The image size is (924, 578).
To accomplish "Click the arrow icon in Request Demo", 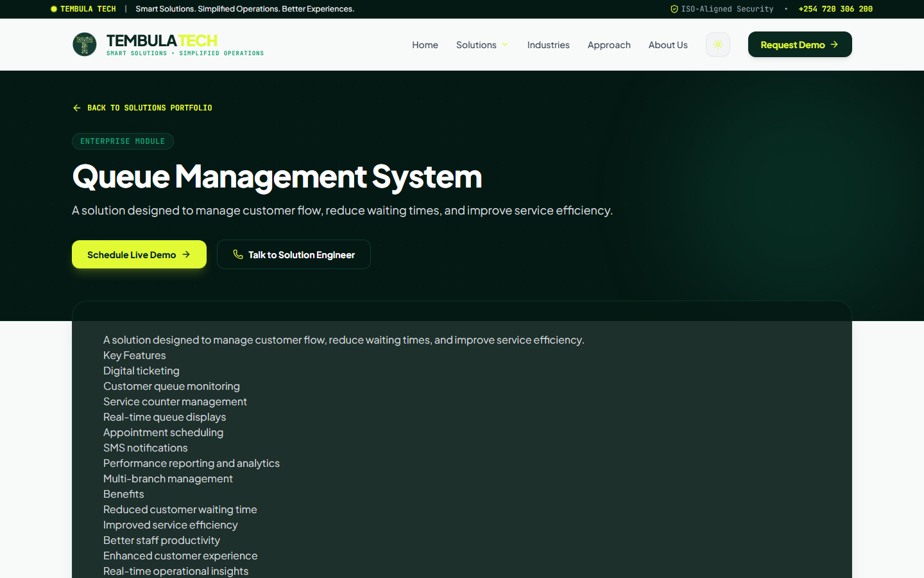I will coord(834,44).
